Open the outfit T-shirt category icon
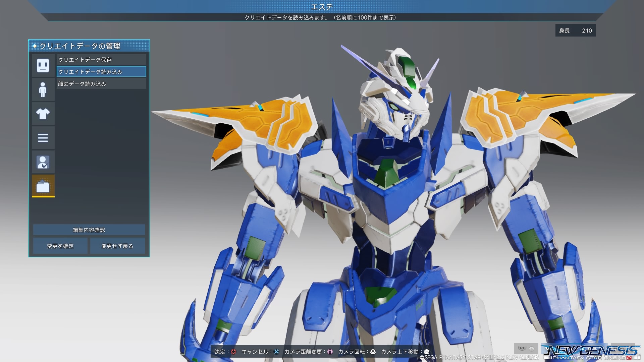Viewport: 644px width, 362px height. tap(43, 114)
